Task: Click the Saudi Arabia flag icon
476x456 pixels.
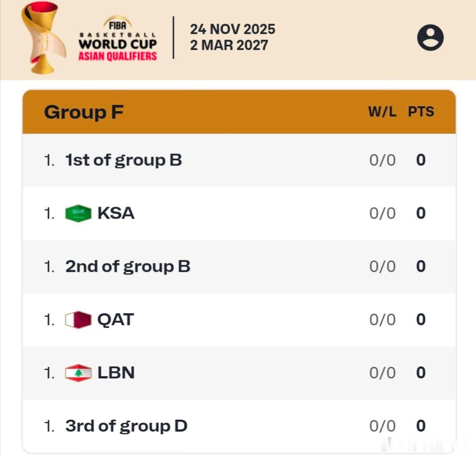Action: pyautogui.click(x=78, y=213)
